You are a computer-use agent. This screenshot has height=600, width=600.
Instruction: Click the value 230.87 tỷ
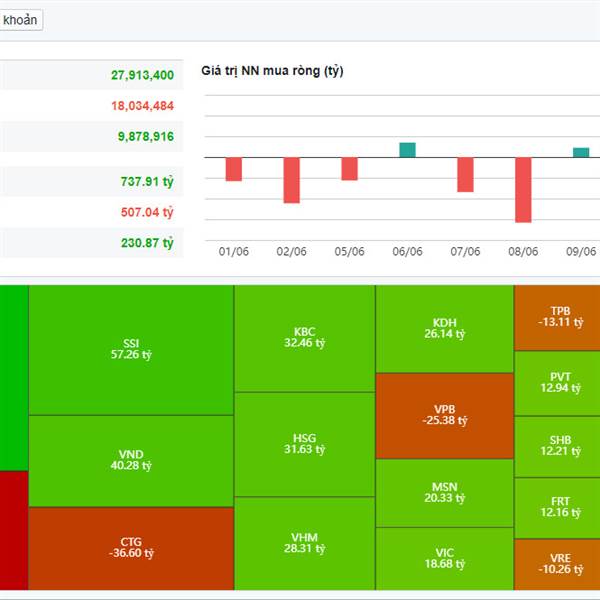(x=147, y=243)
